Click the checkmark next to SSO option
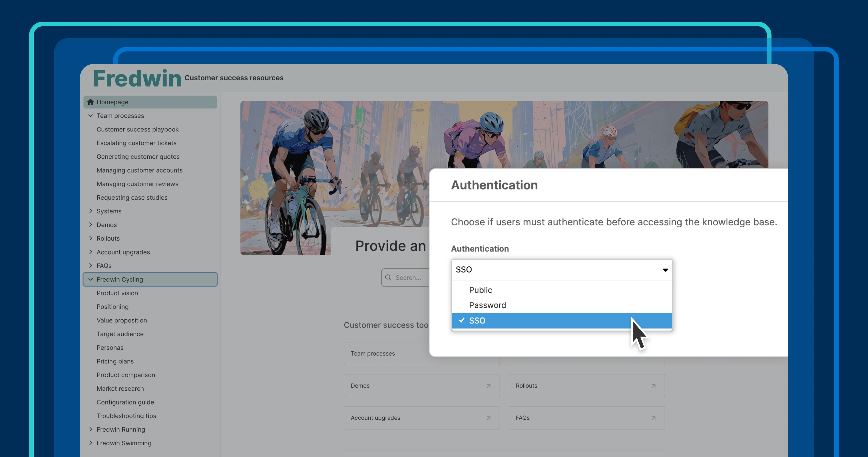The width and height of the screenshot is (868, 457). tap(462, 320)
